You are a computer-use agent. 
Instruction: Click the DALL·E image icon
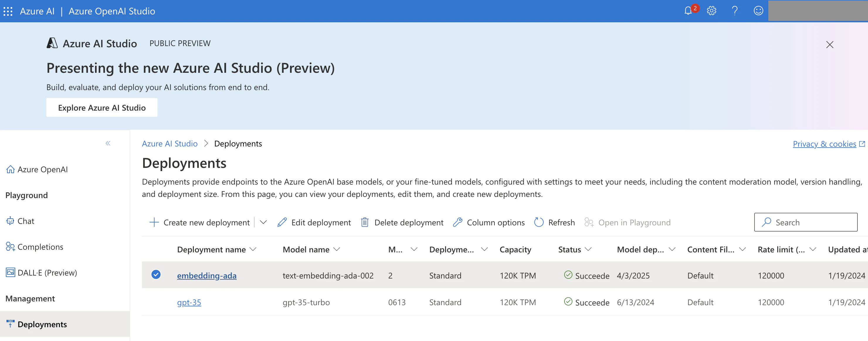(x=11, y=272)
